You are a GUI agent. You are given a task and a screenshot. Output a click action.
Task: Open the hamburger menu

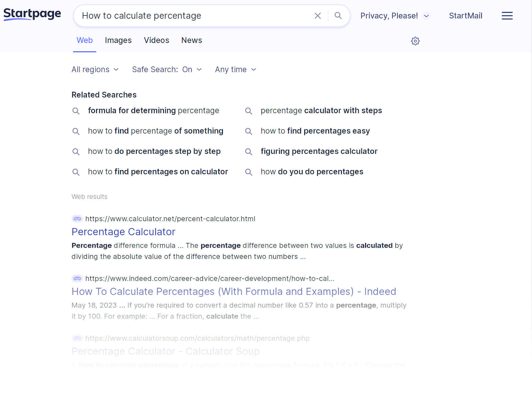(507, 15)
